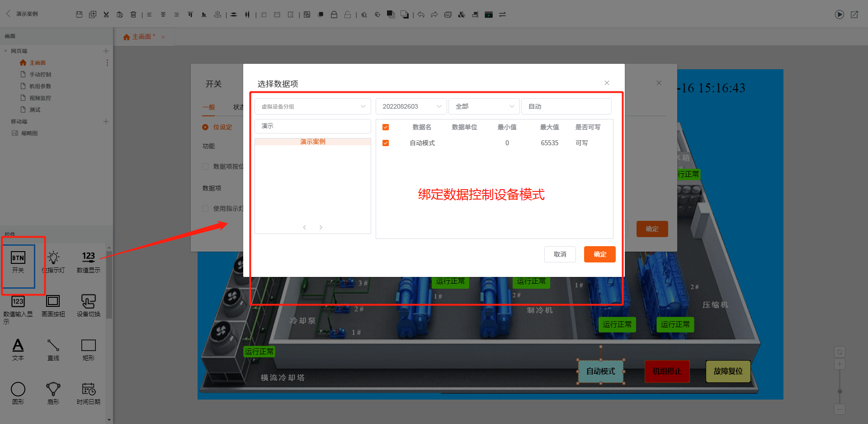This screenshot has height=424, width=868.
Task: Click the 自动 search input field
Action: [566, 106]
